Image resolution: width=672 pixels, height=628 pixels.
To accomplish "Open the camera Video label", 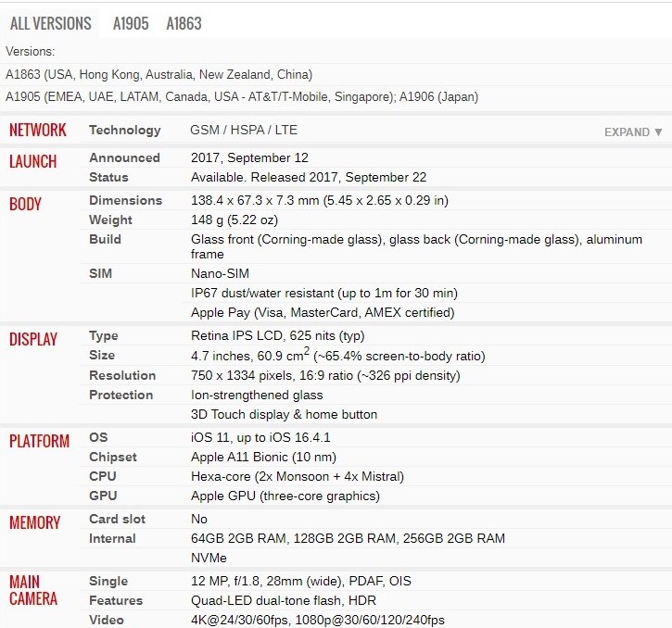I will (x=107, y=620).
